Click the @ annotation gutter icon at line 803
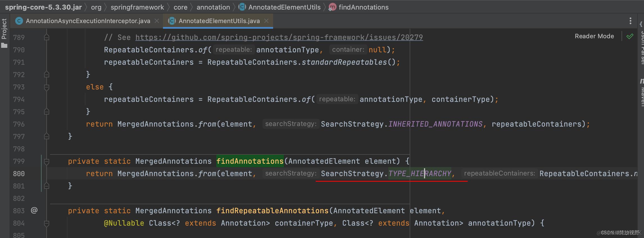This screenshot has height=238, width=644. point(34,210)
